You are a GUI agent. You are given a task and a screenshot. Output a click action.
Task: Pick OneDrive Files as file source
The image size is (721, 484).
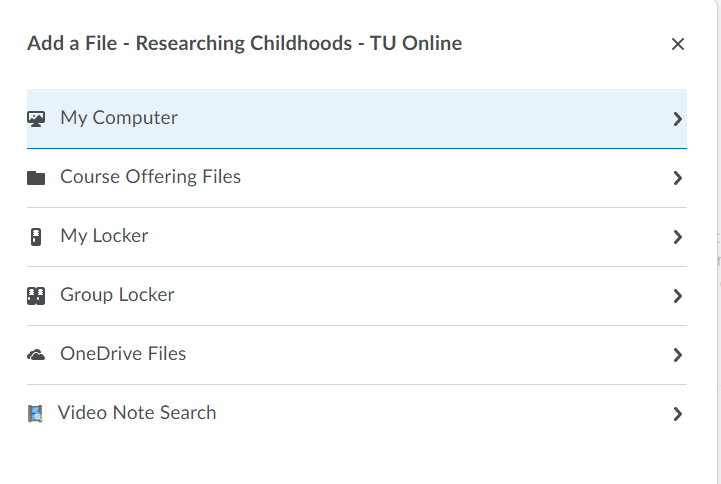point(123,354)
